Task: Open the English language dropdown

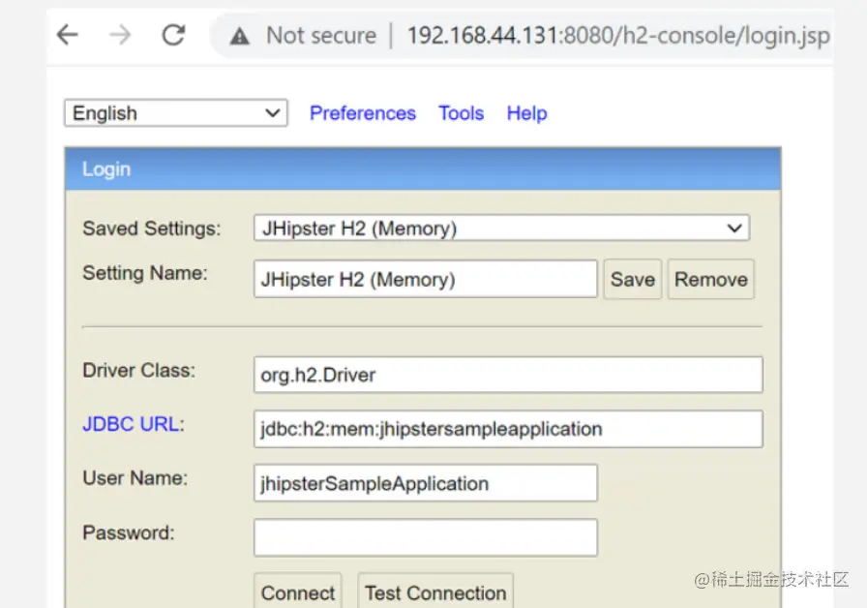Action: [x=176, y=113]
